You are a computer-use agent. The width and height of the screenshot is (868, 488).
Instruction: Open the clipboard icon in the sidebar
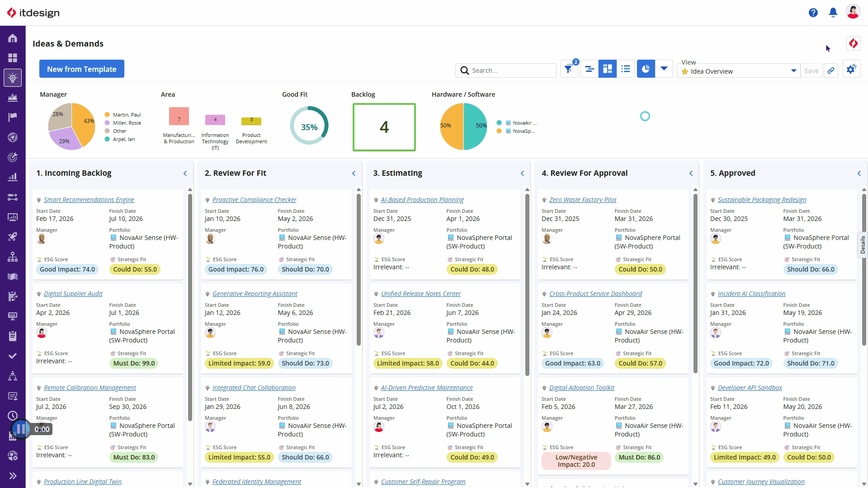(13, 336)
